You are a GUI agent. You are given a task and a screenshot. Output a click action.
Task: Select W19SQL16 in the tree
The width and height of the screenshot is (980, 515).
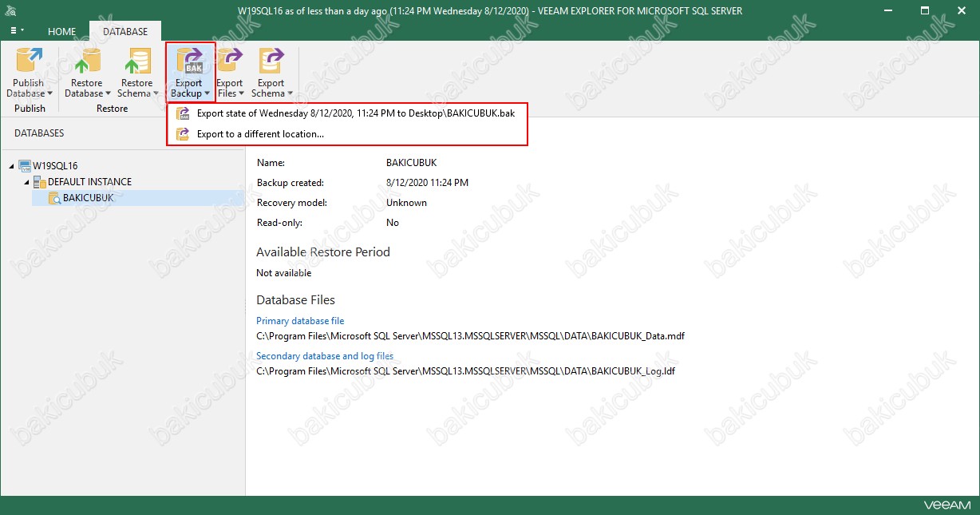[x=55, y=166]
